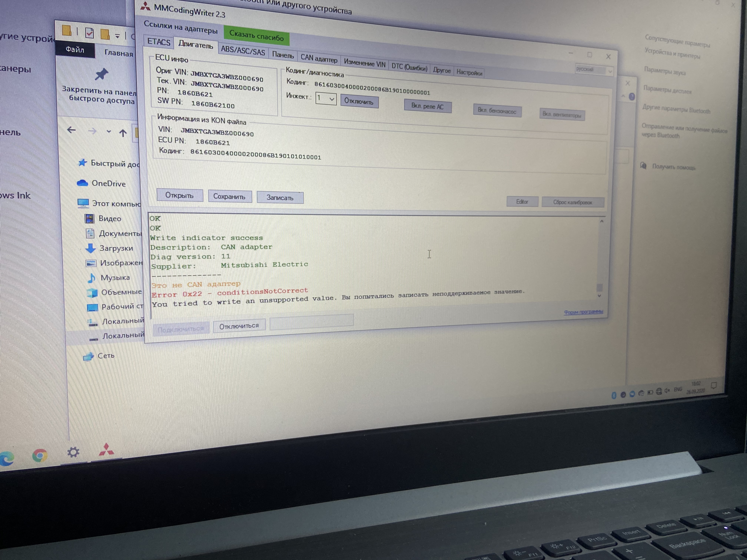Open Параметры звука link
Image resolution: width=747 pixels, height=560 pixels.
(665, 71)
